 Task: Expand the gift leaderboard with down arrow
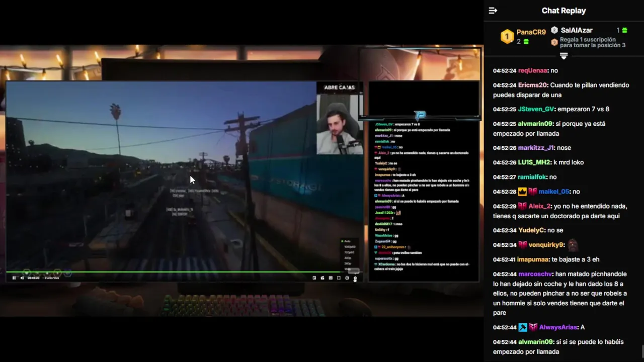[x=563, y=55]
